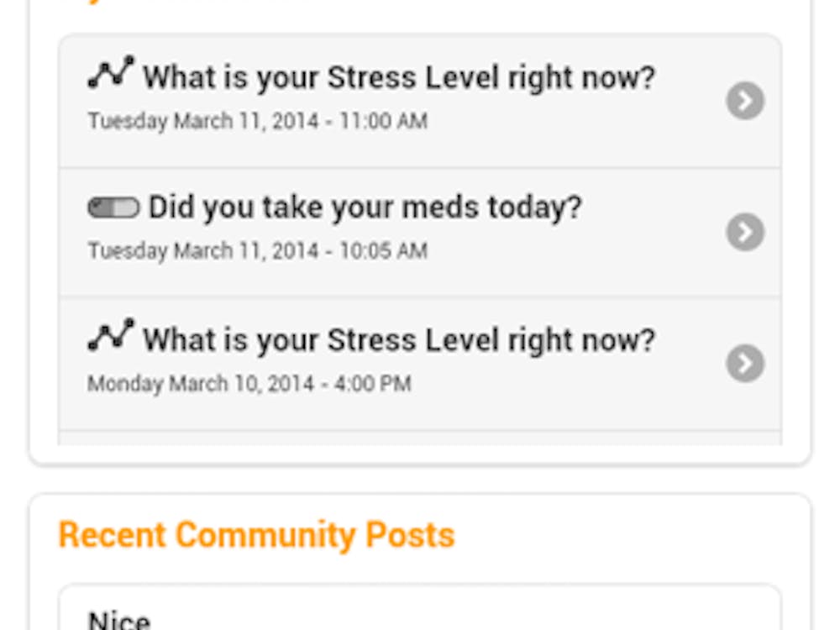
Task: Click Monday's "What is your Stress Level" question text
Action: pos(398,340)
